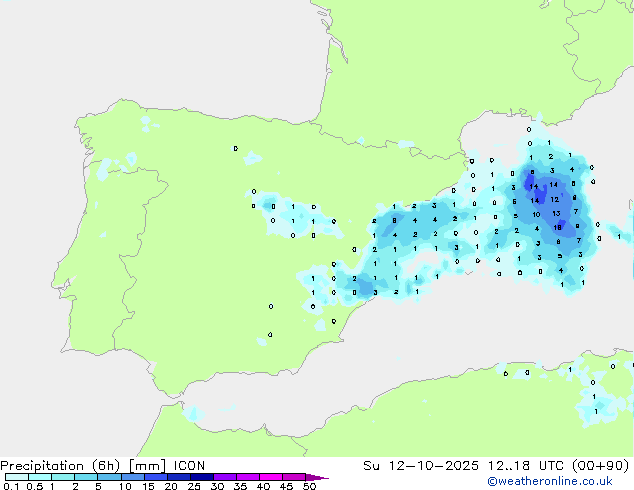
Task: Click the ©weatheronline.co.uk copyright link
Action: pyautogui.click(x=550, y=481)
